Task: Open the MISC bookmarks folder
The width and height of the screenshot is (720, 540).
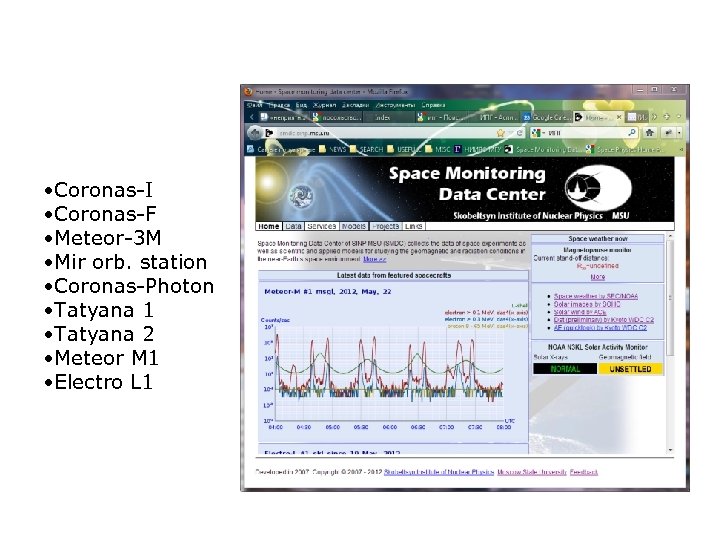Action: 438,149
